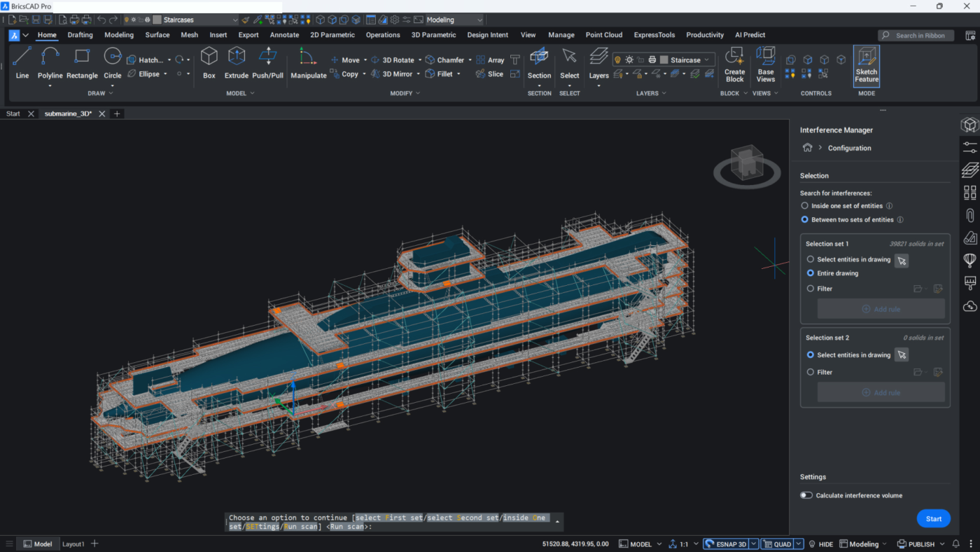Image resolution: width=980 pixels, height=552 pixels.
Task: Open the Modeling workspace dropdown
Action: pos(454,20)
